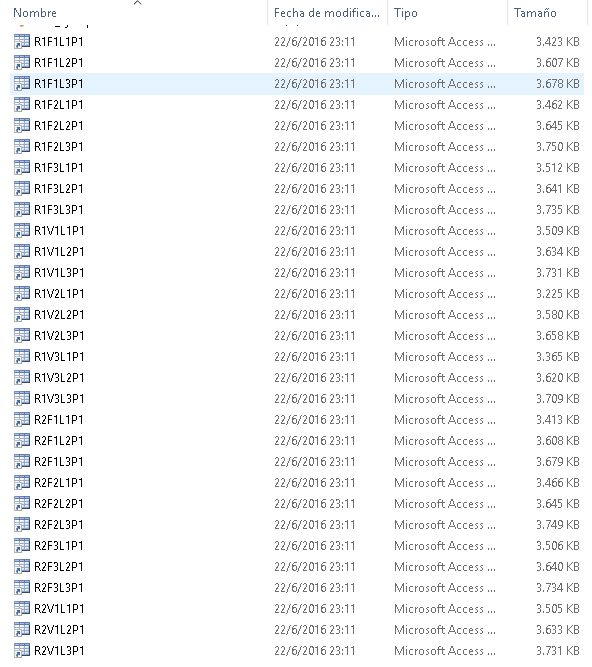The height and width of the screenshot is (667, 592).
Task: Toggle sort direction arrow above Nombre
Action: click(x=137, y=3)
